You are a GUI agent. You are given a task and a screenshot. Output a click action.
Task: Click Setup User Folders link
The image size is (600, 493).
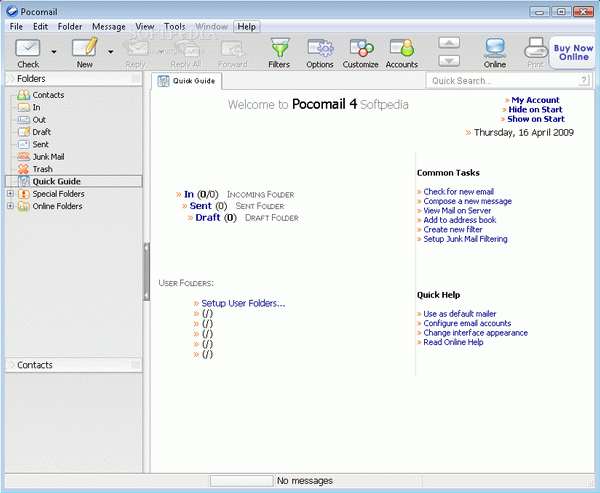coord(243,303)
